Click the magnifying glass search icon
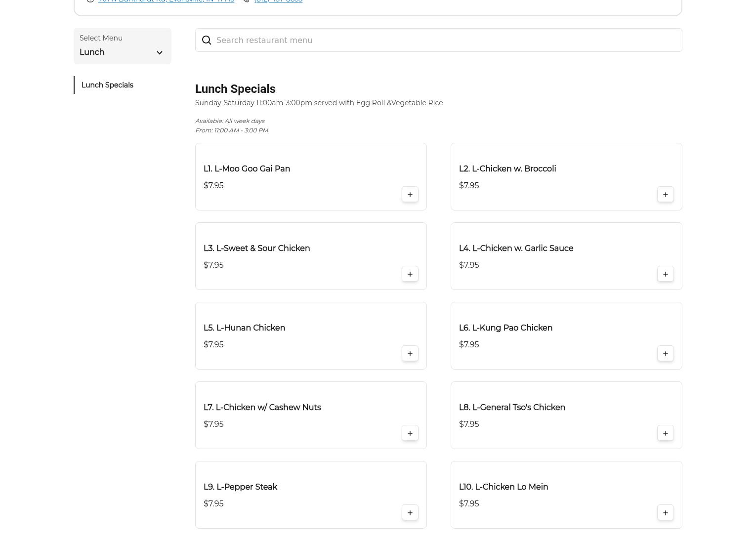Screen dimensions: 756x540 pyautogui.click(x=207, y=41)
